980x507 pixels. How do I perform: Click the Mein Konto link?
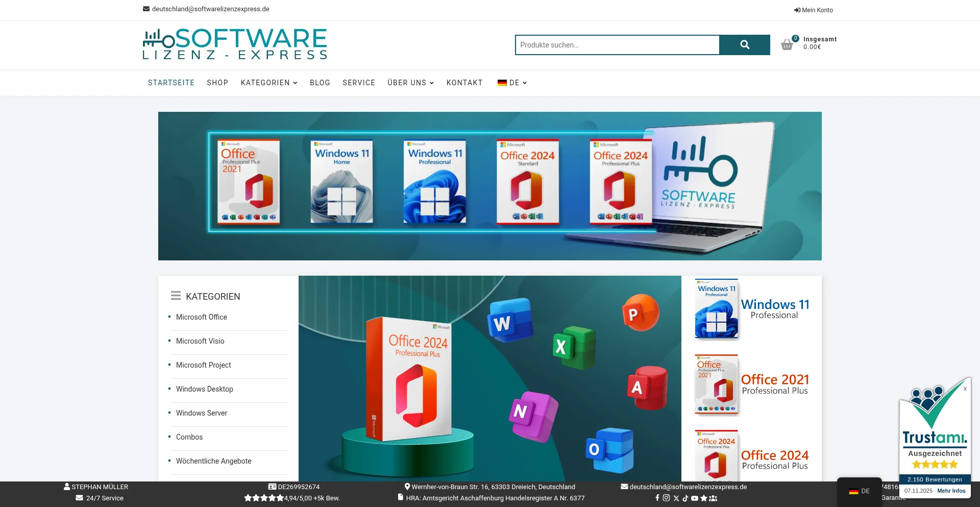tap(814, 10)
